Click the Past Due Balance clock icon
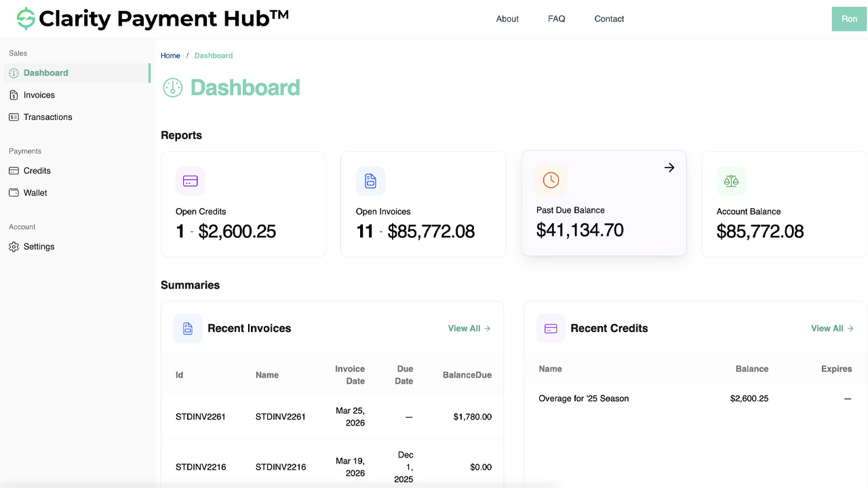Screen dimensions: 868x488 (x=551, y=180)
